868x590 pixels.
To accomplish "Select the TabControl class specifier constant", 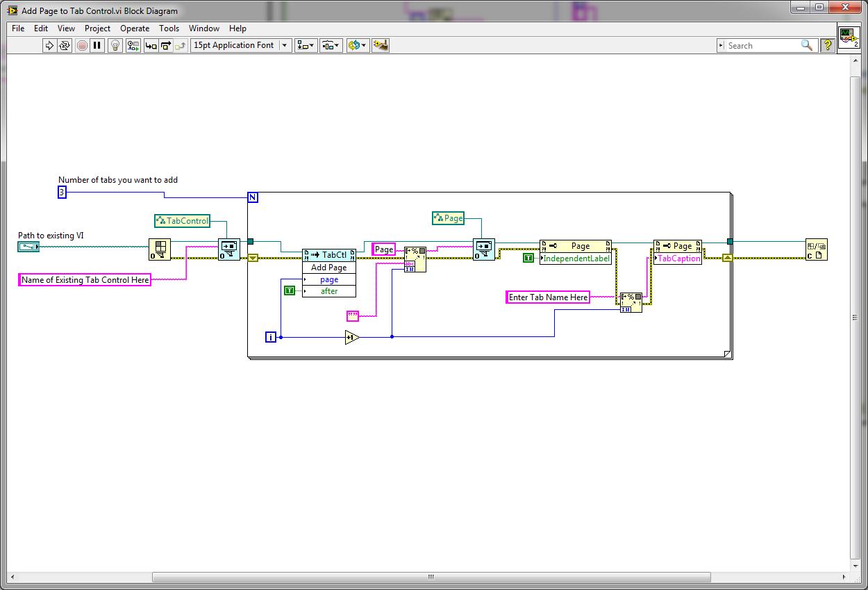I will [181, 221].
